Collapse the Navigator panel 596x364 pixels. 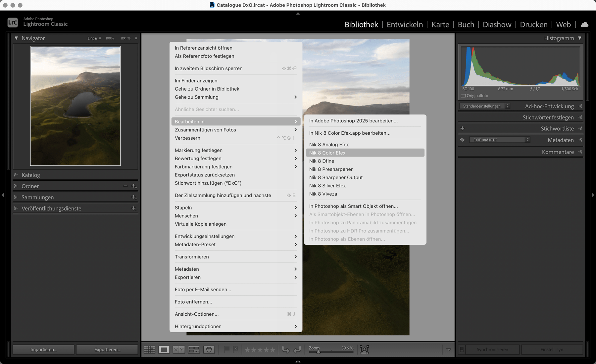coord(16,38)
